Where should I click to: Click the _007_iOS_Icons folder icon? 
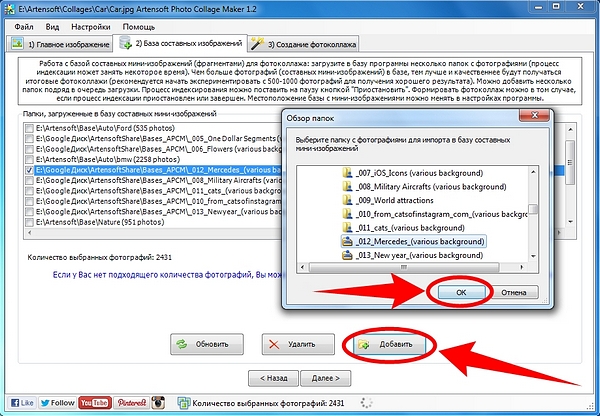[x=347, y=173]
